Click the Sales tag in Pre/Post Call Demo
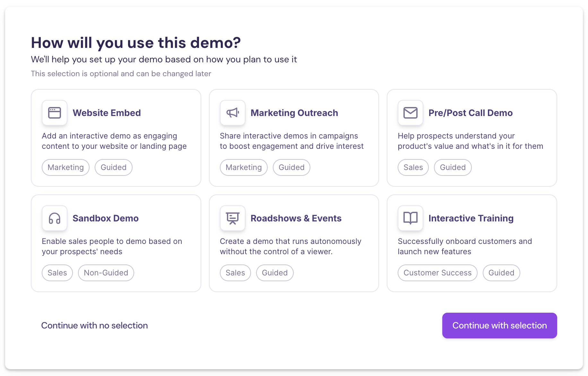The image size is (588, 376). click(413, 167)
